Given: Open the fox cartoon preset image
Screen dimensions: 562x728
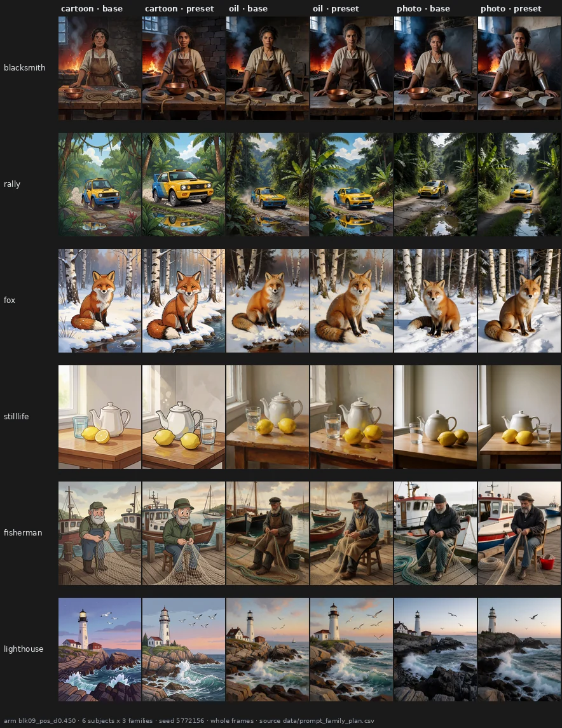Looking at the screenshot, I should (184, 301).
